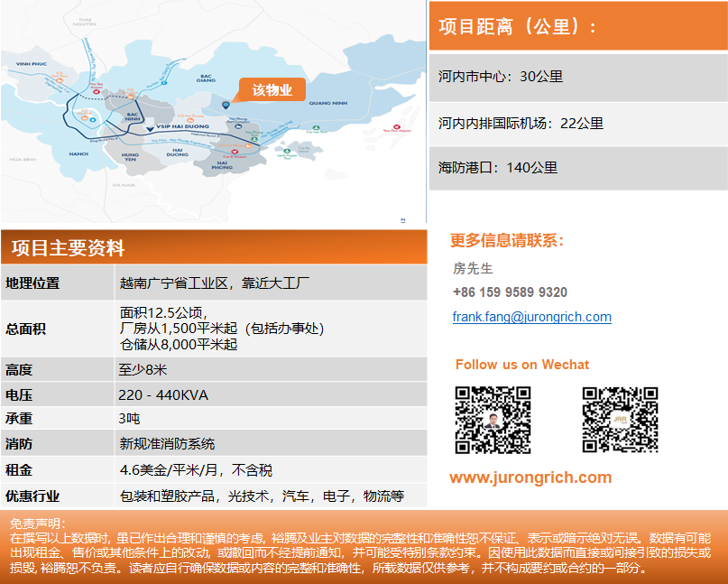Image resolution: width=728 pixels, height=584 pixels.
Task: Select the 项目距离（公里）orange header
Action: tap(577, 25)
